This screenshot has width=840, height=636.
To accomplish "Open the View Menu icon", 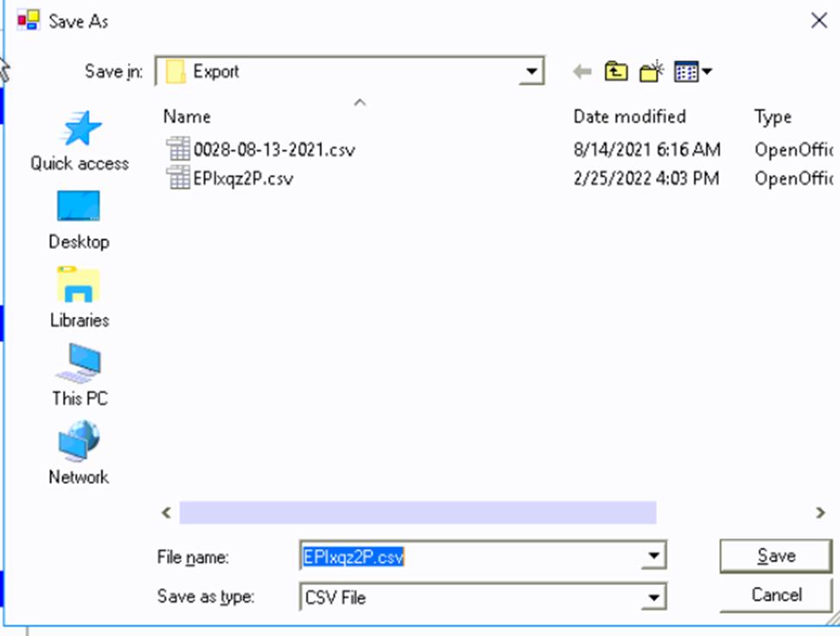I will pyautogui.click(x=686, y=71).
